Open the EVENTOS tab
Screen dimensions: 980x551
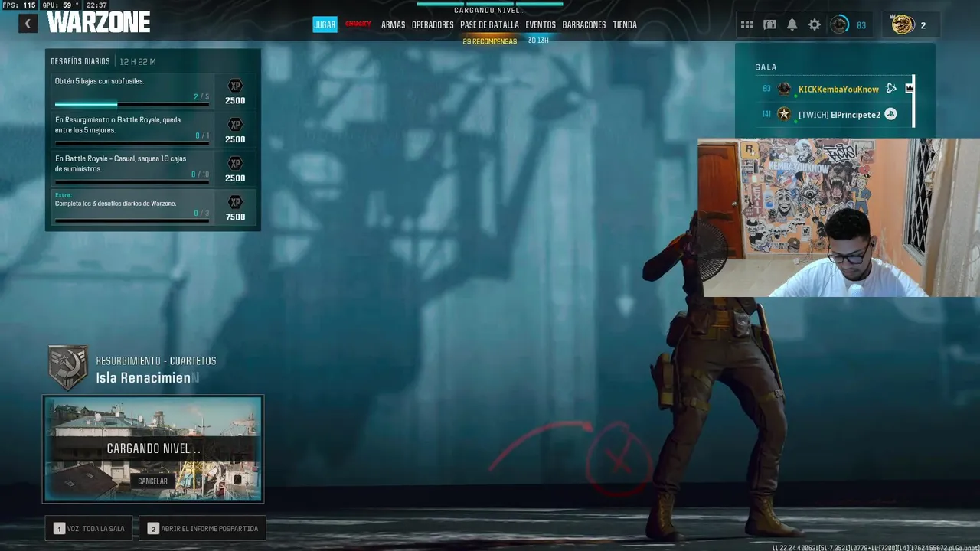(541, 25)
